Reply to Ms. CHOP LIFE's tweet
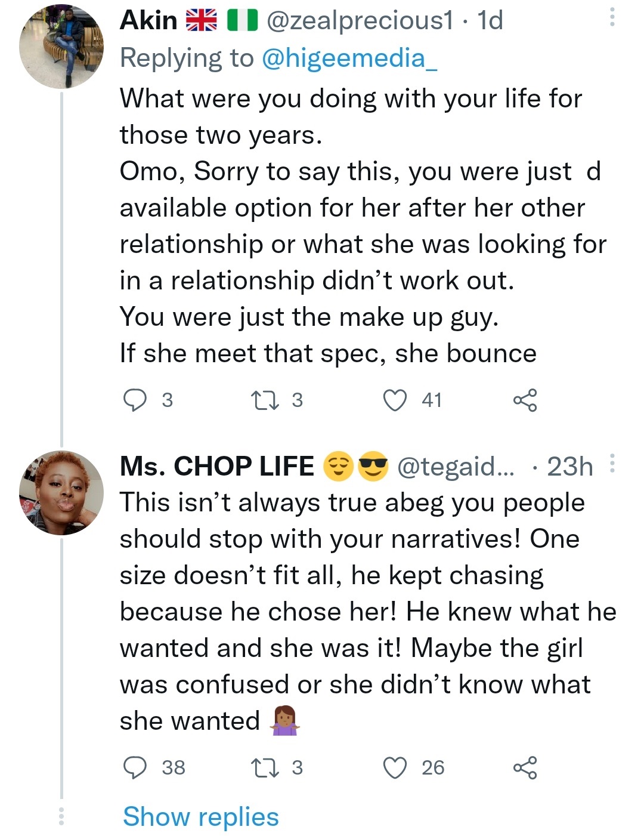The image size is (644, 836). pos(135,767)
